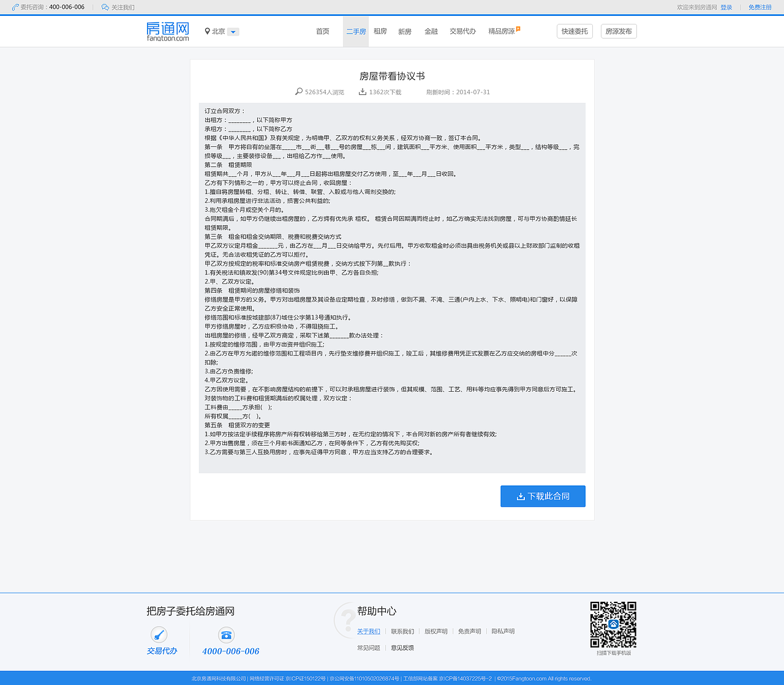Screen dimensions: 784x685
Task: Click the round 交易代办 brush icon in footer
Action: coord(159,634)
